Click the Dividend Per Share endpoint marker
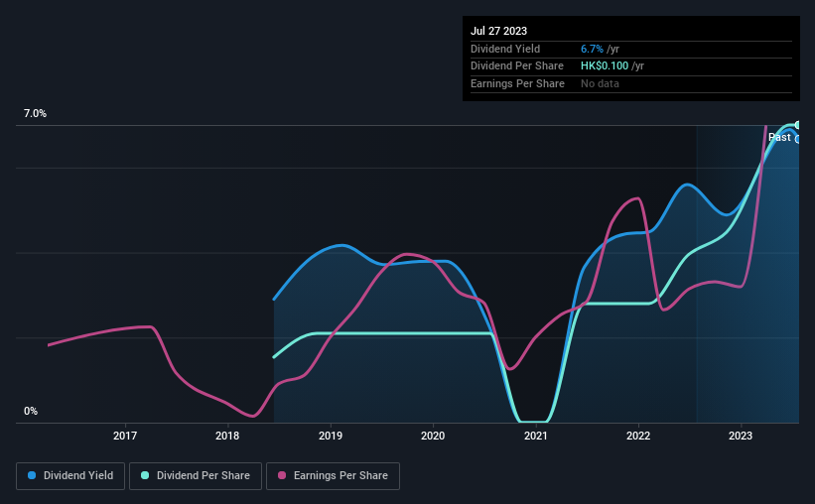This screenshot has height=504, width=815. pos(797,125)
